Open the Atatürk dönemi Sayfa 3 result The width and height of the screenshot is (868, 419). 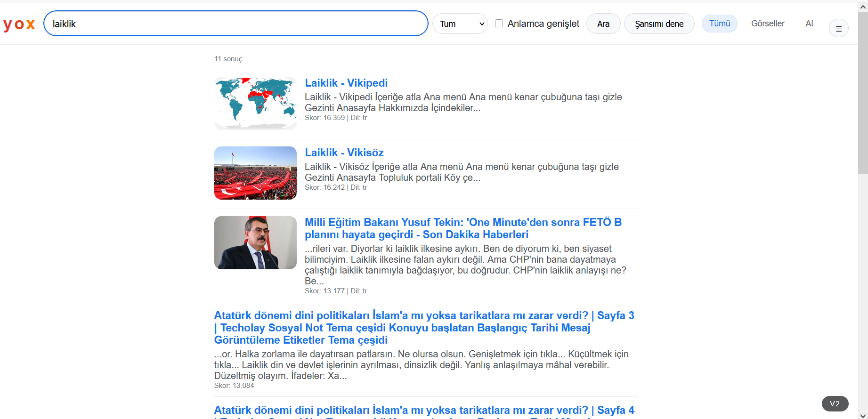[424, 328]
